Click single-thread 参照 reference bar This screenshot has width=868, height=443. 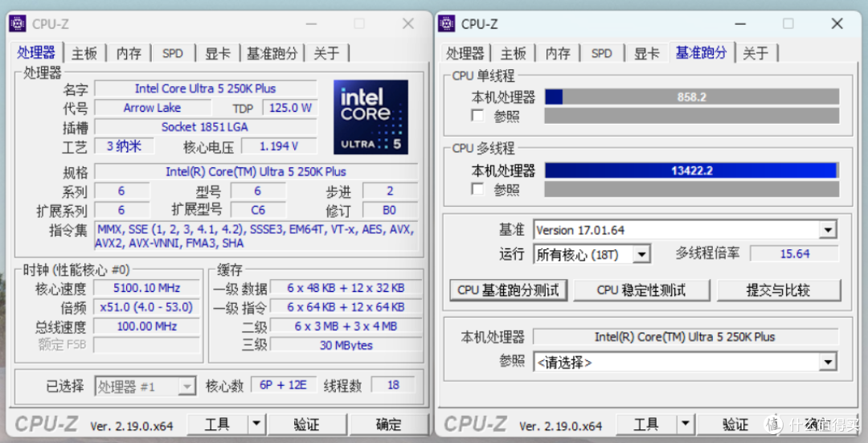[692, 116]
